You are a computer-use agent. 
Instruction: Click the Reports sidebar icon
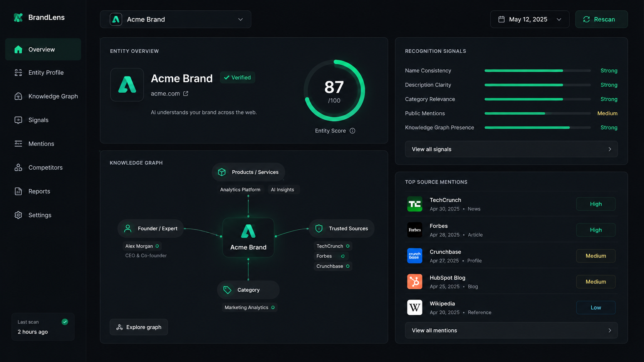18,191
